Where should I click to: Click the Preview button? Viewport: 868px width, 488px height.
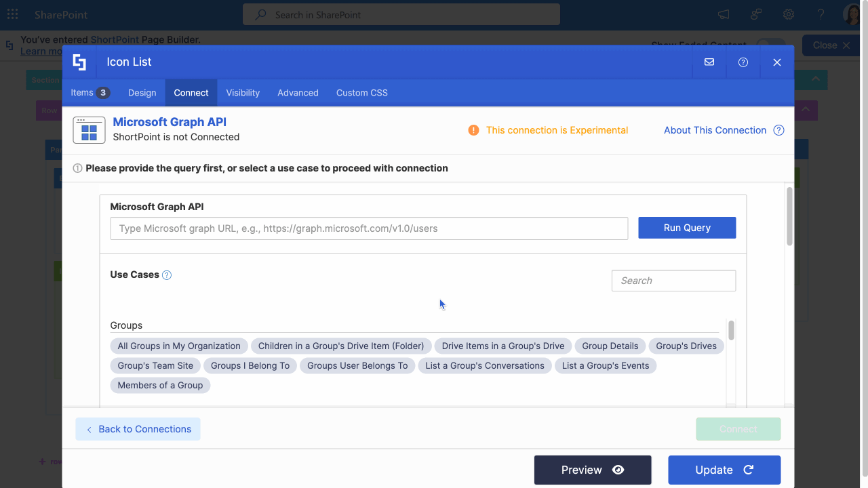(x=593, y=470)
